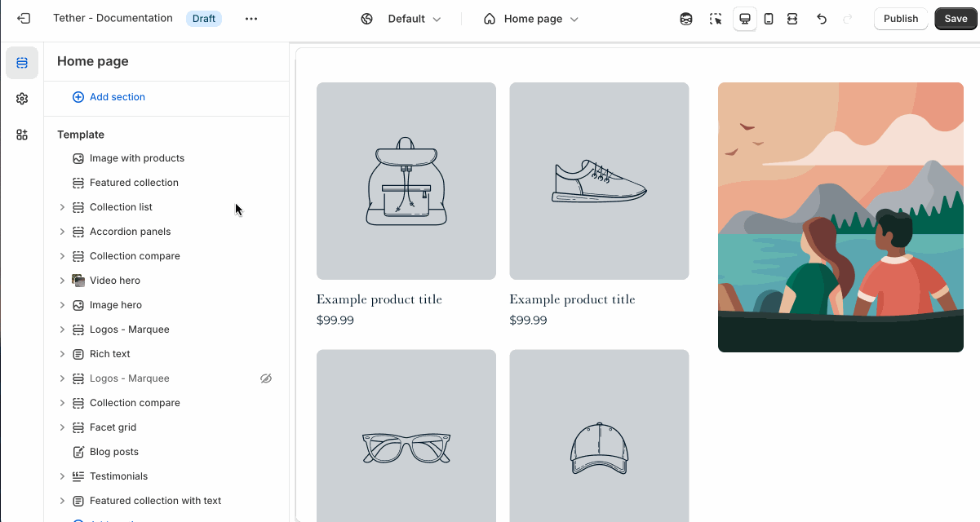Viewport: 980px width, 522px height.
Task: Exit the theme editor via back icon
Action: pyautogui.click(x=24, y=19)
